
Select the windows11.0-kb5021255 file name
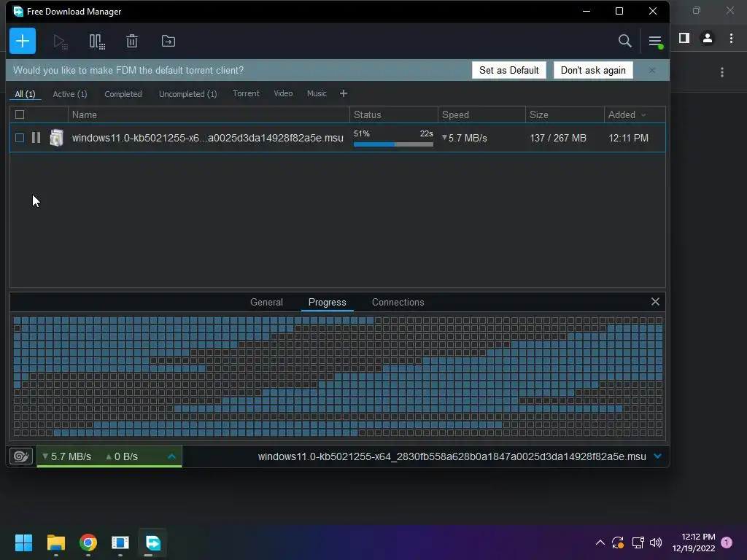(207, 138)
